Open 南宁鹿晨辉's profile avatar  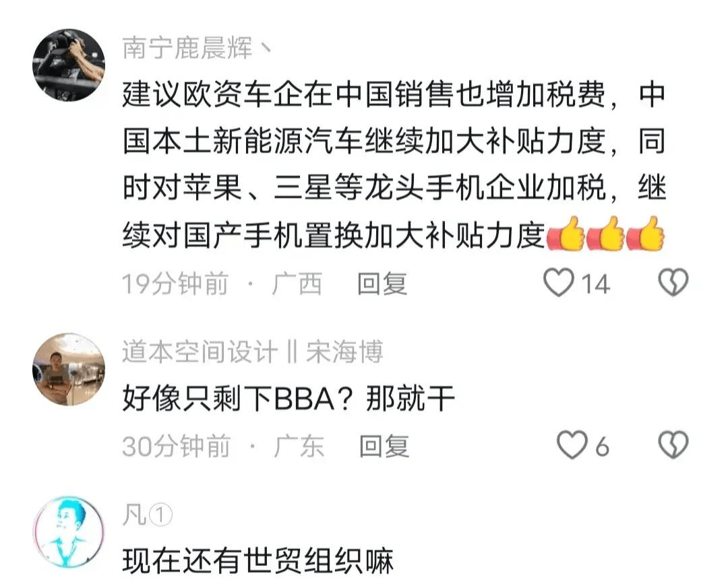69,65
